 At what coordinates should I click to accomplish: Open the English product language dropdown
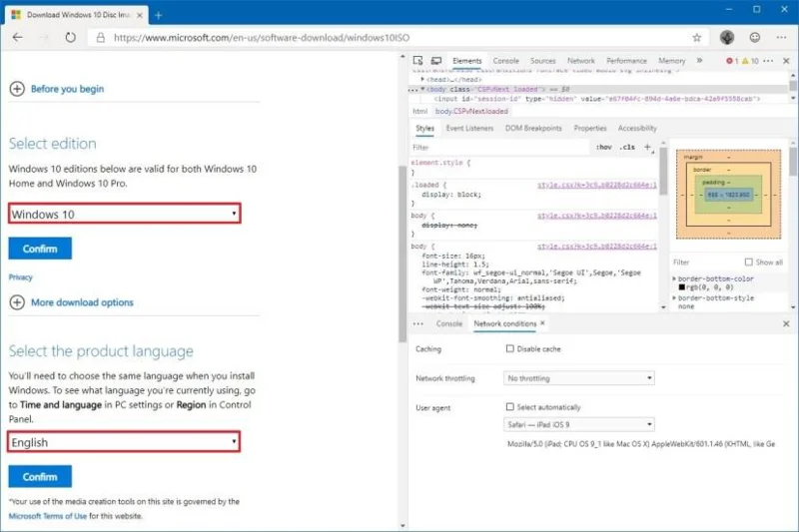coord(124,442)
